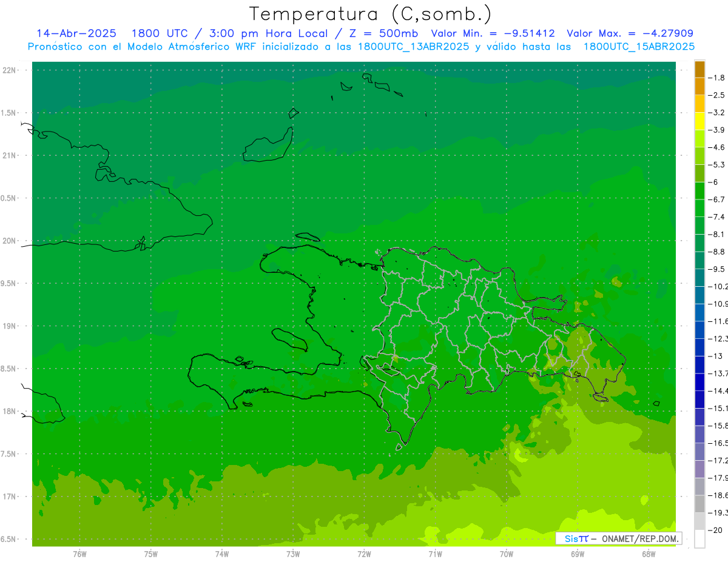
Task: Select the gray swatch between -18.6 and -19.3
Action: click(x=699, y=504)
